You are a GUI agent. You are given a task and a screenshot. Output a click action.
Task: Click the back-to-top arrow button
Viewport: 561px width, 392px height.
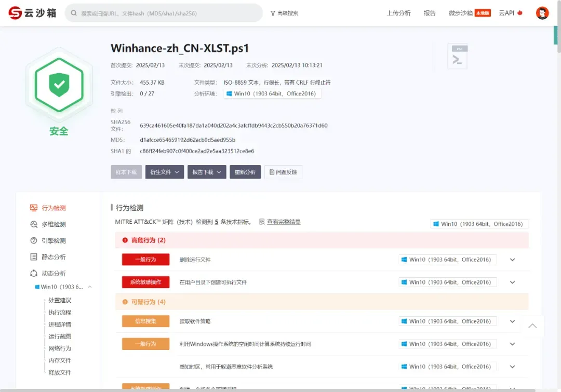(532, 326)
